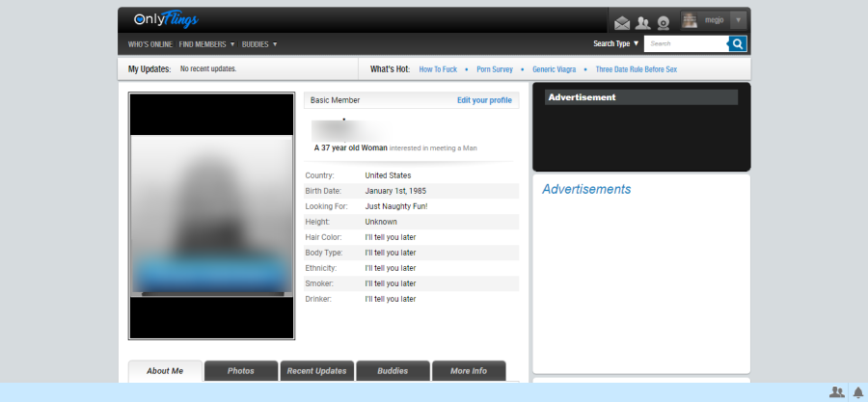The height and width of the screenshot is (402, 868).
Task: Click the notification bell in bottom bar
Action: pos(857,392)
